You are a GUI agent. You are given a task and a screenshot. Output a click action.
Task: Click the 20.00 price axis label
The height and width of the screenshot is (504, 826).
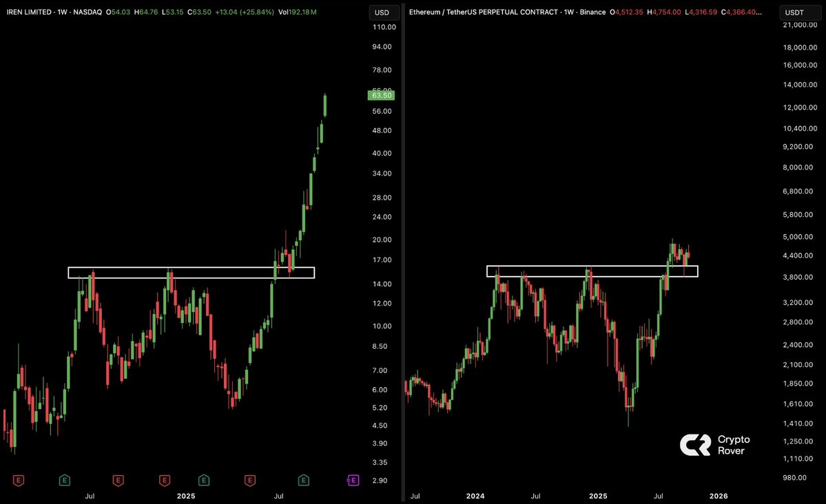point(382,240)
